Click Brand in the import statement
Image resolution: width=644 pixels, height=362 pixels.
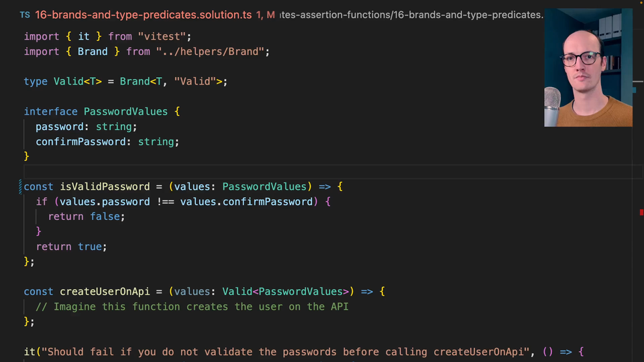(93, 52)
